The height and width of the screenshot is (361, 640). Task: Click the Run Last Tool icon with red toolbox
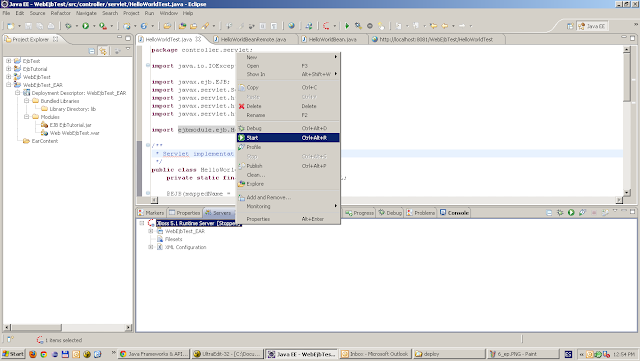click(103, 26)
